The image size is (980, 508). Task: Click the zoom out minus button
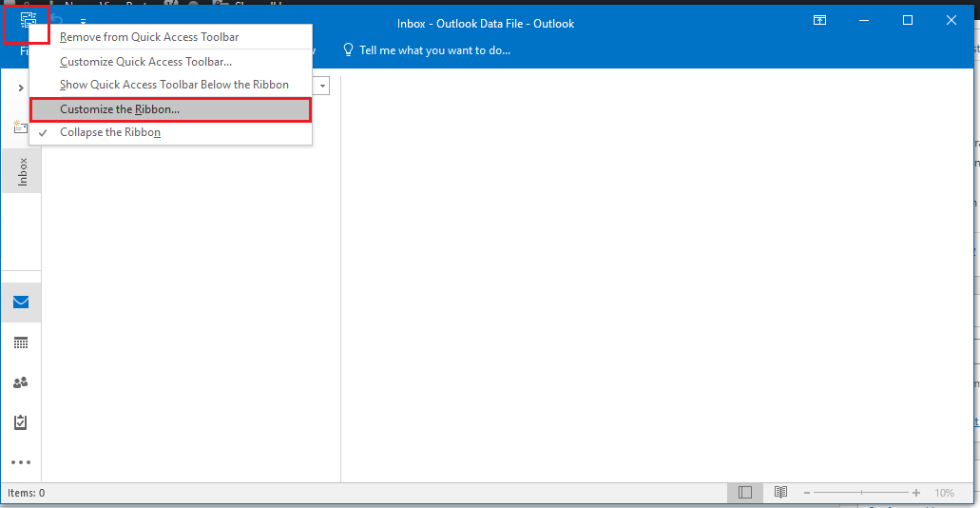pyautogui.click(x=807, y=493)
